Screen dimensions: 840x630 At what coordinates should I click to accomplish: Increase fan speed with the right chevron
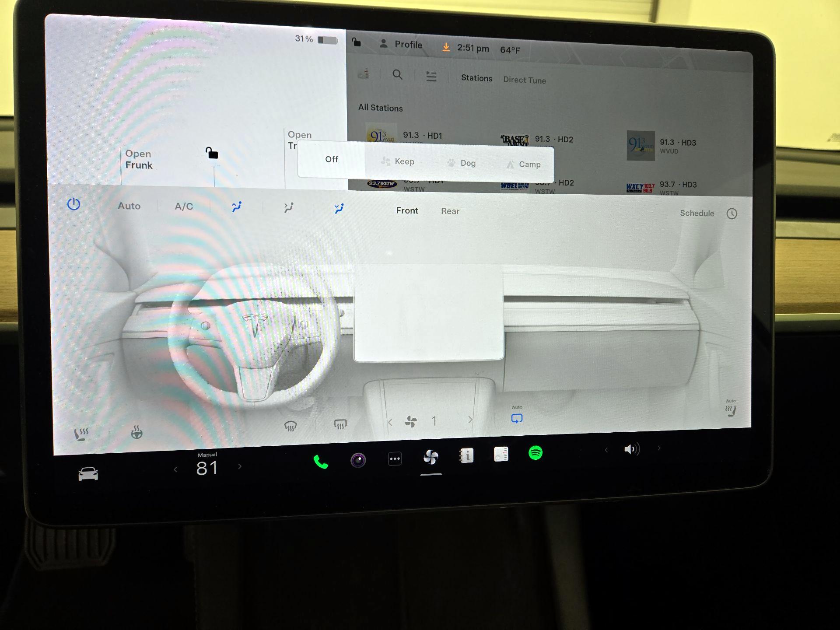(471, 420)
